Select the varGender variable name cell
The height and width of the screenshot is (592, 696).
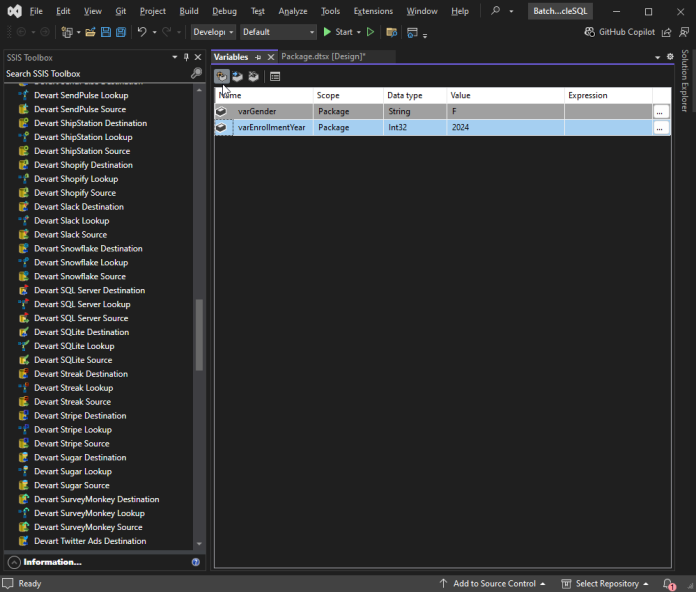(x=273, y=111)
